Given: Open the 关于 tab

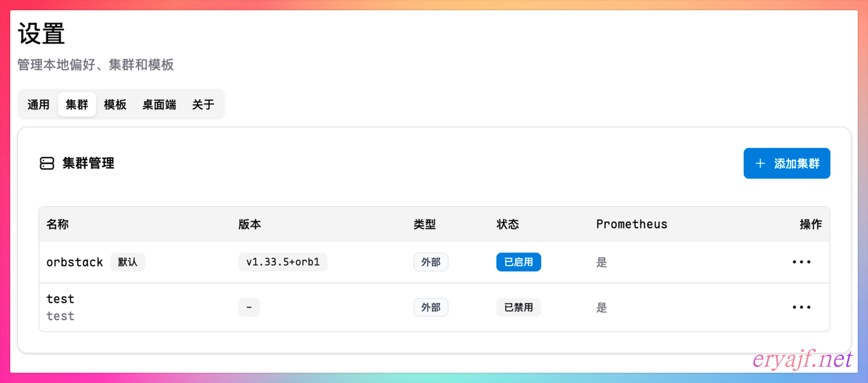Looking at the screenshot, I should coord(203,105).
